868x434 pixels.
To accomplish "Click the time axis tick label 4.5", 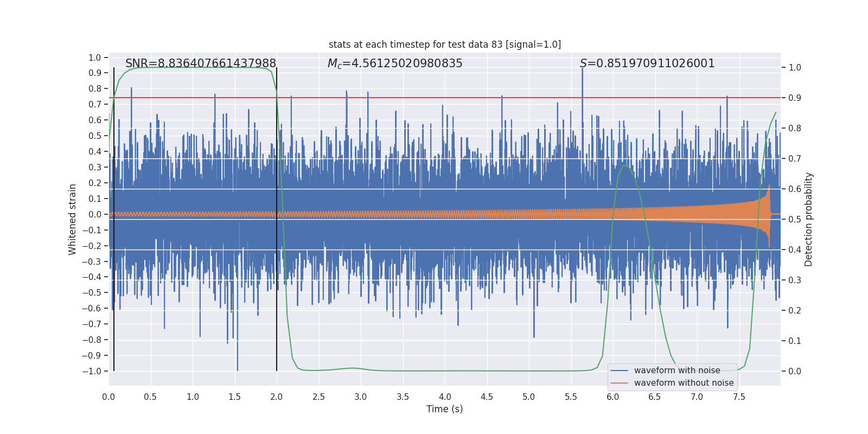I will [487, 397].
